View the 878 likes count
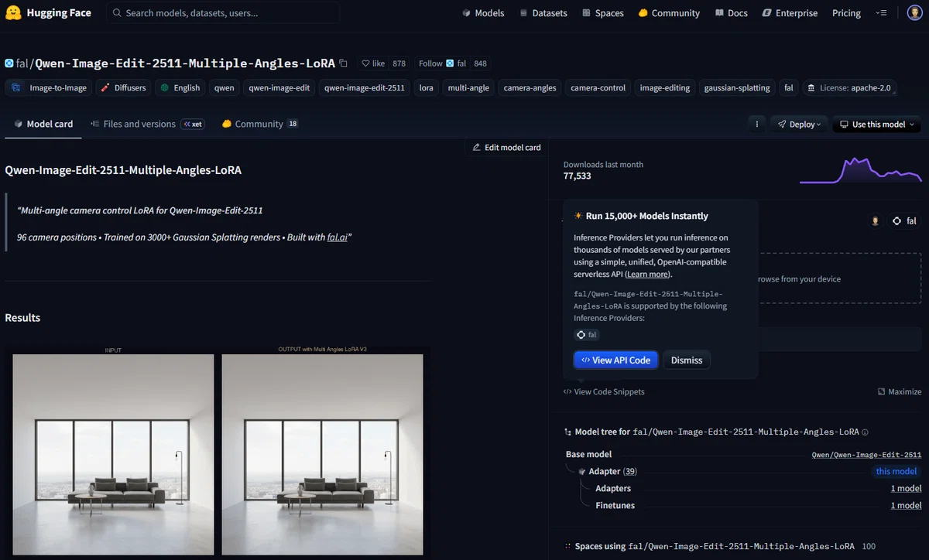Screen dimensions: 929x560 tap(399, 63)
